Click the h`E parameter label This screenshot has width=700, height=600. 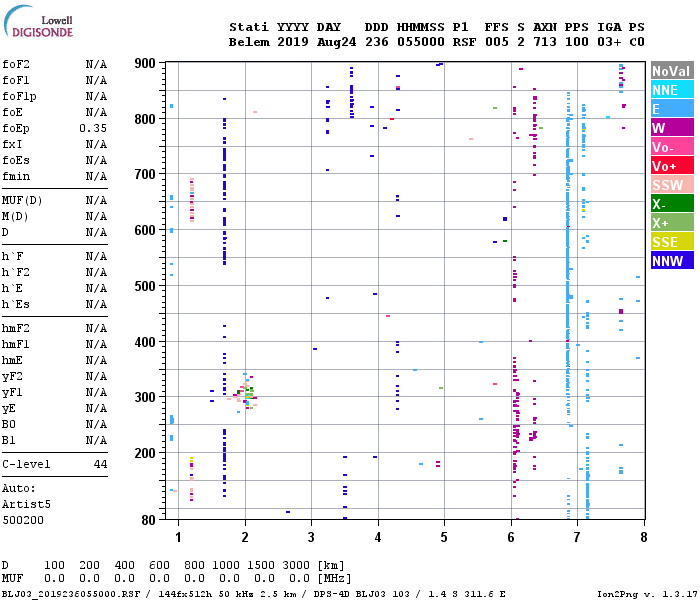(12, 288)
